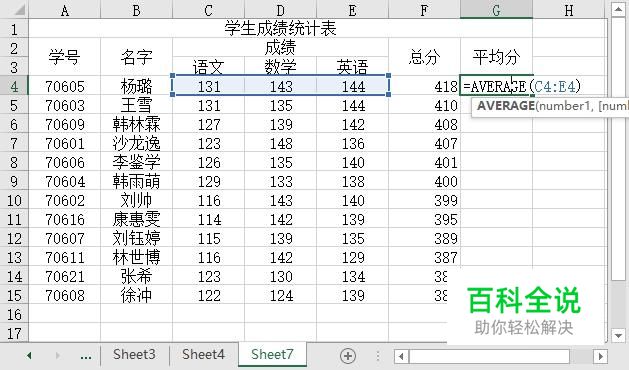
Task: Click horizontal scrollbar left arrow
Action: pos(401,356)
